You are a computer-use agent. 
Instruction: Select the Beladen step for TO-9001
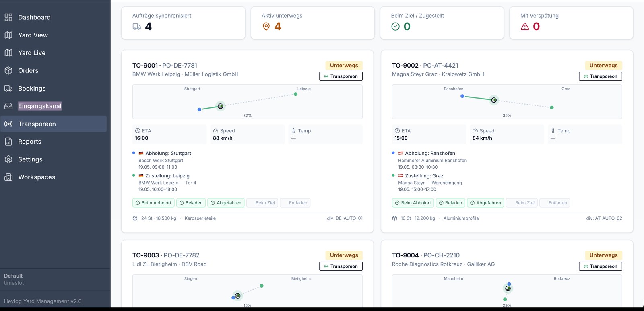pos(191,203)
